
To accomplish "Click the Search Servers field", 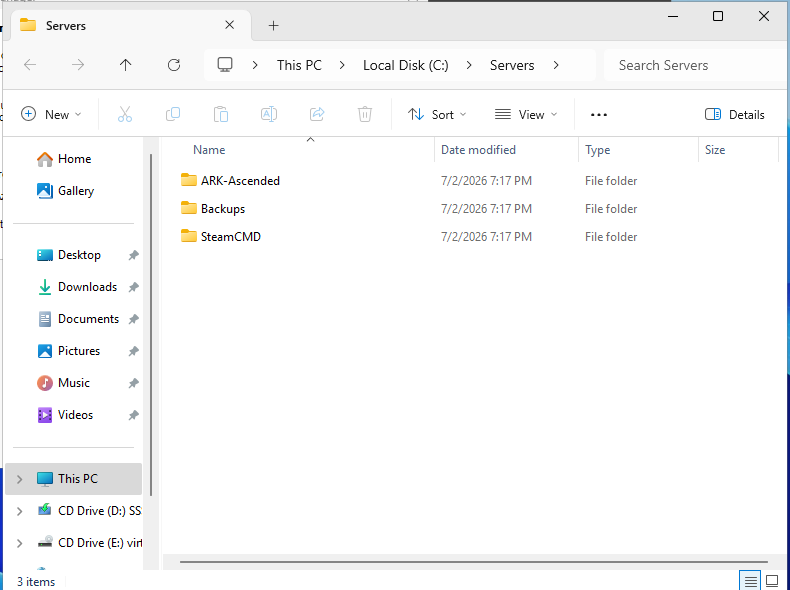I will click(x=695, y=65).
